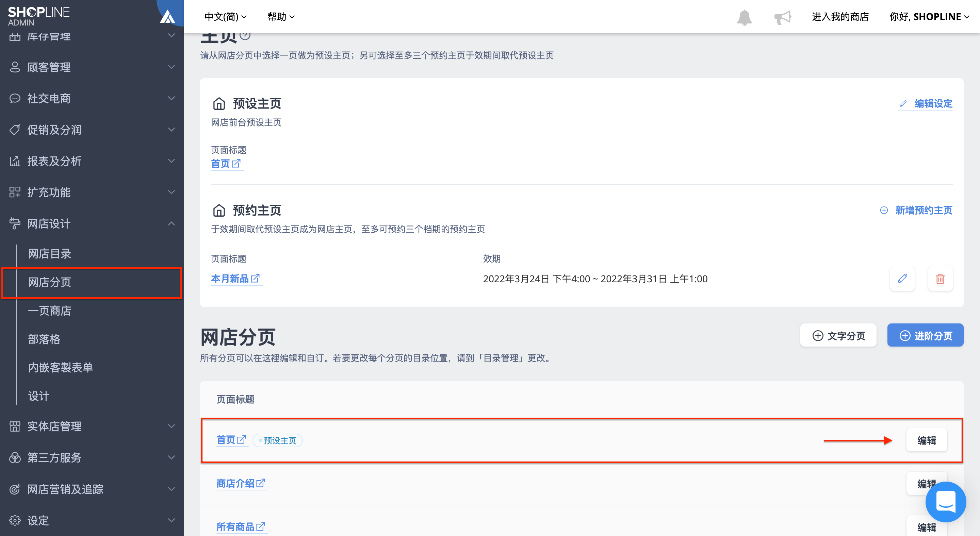The image size is (980, 536).
Task: Add a 文字分页 page
Action: (x=838, y=335)
